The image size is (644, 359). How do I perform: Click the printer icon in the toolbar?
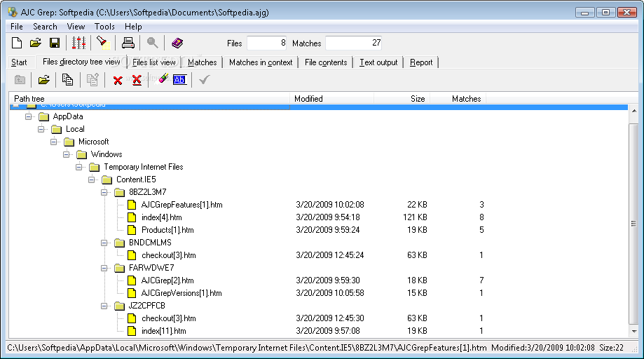pos(128,43)
